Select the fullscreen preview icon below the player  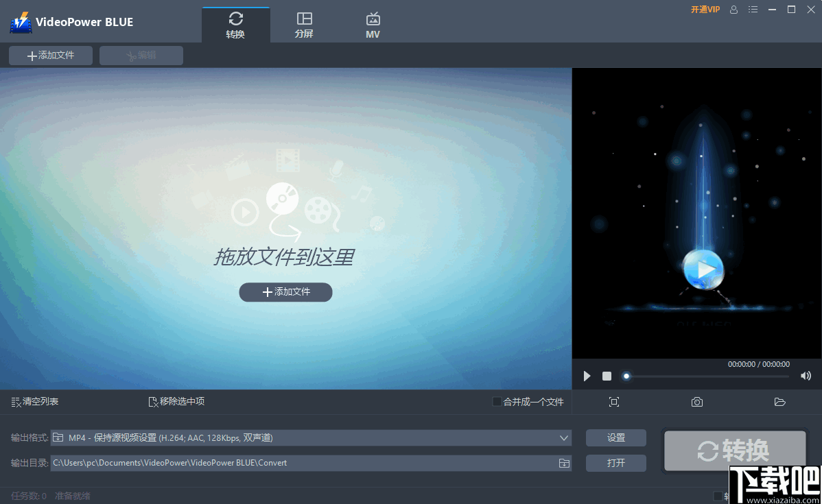[613, 402]
